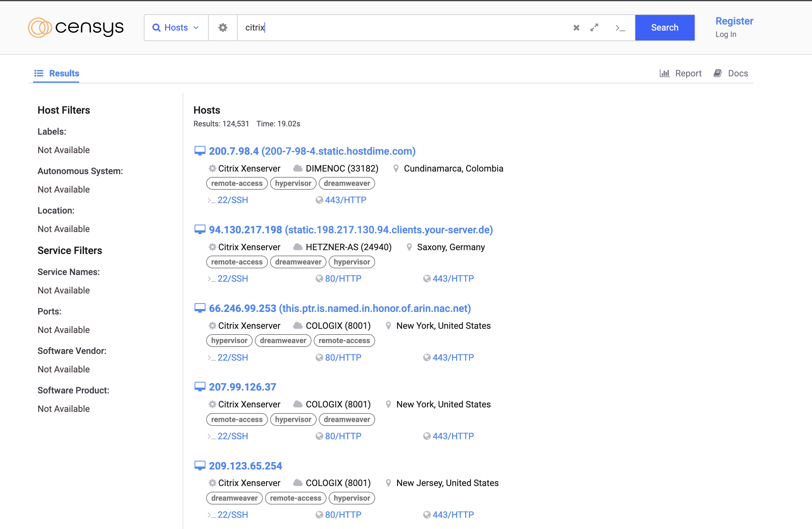Image resolution: width=812 pixels, height=529 pixels.
Task: Click the Log In link
Action: (726, 34)
